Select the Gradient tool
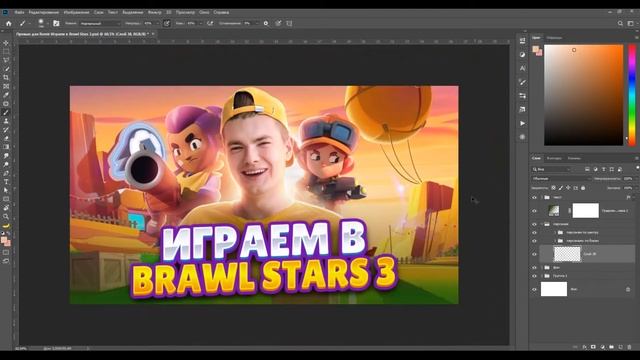Image resolution: width=640 pixels, height=360 pixels. click(x=6, y=147)
